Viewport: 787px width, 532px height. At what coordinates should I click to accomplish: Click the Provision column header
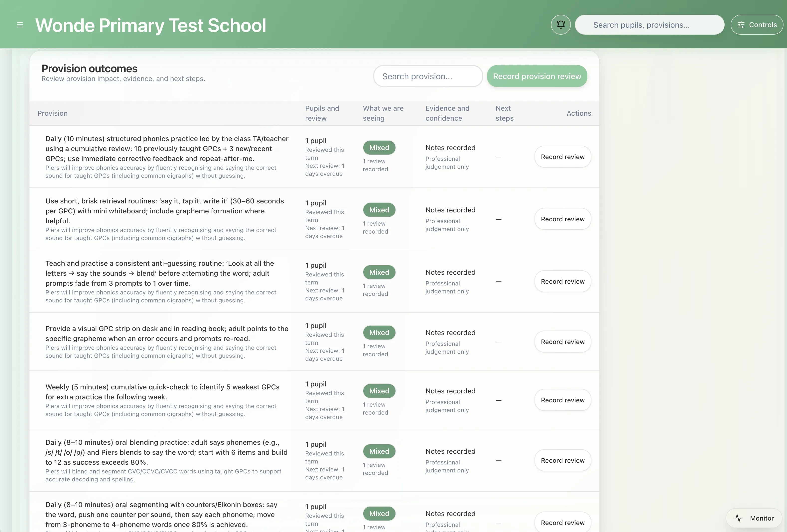[52, 113]
